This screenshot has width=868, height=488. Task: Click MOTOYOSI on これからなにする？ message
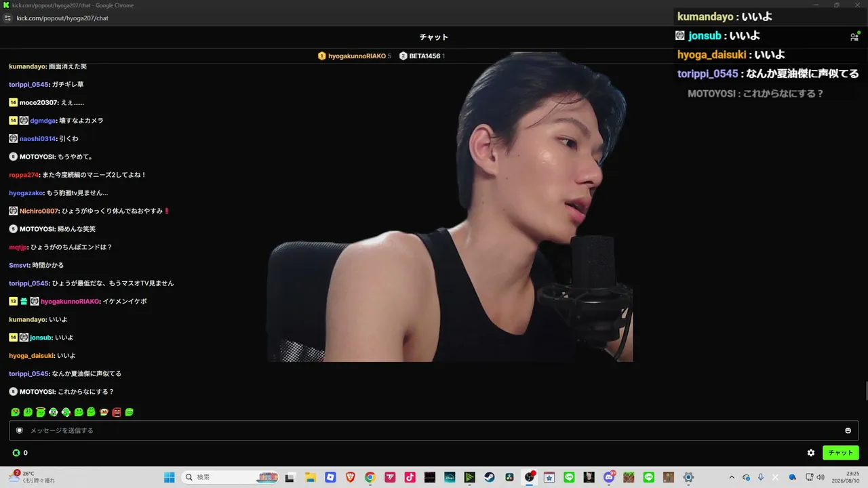37,392
